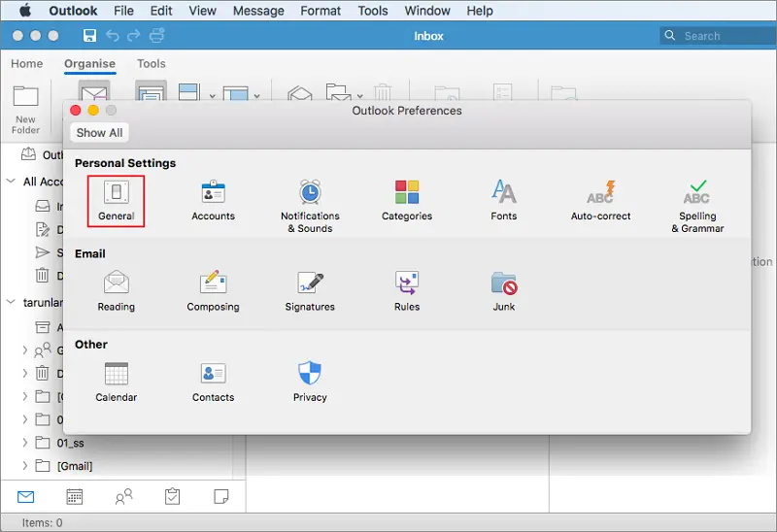Switch to Notes view in bottom bar

221,497
